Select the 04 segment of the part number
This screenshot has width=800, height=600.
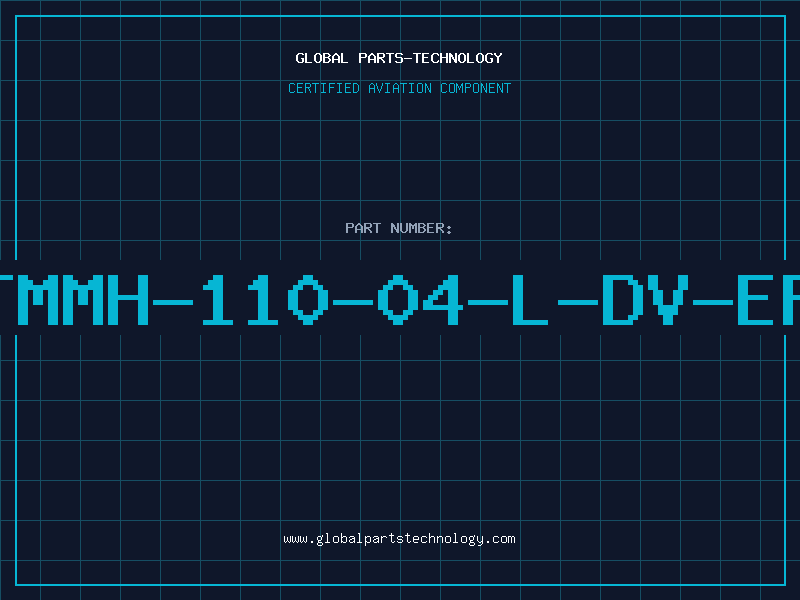click(x=420, y=300)
